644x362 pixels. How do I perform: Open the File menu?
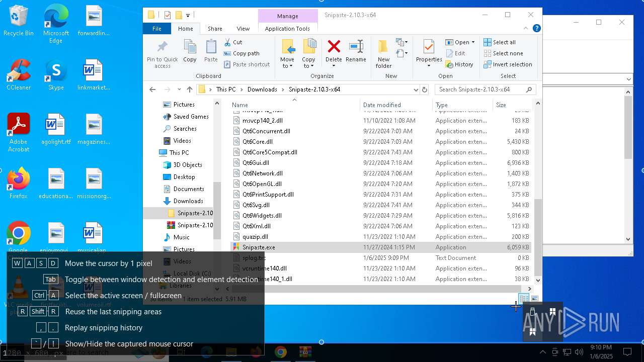[x=157, y=29]
